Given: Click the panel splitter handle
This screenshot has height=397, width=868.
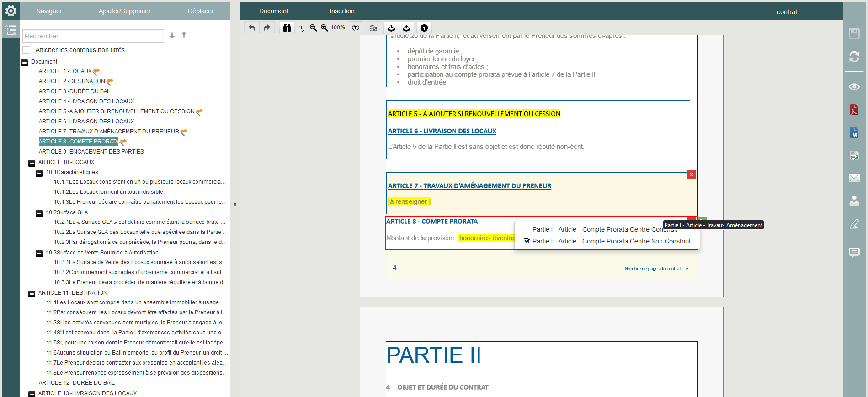Looking at the screenshot, I should click(235, 204).
